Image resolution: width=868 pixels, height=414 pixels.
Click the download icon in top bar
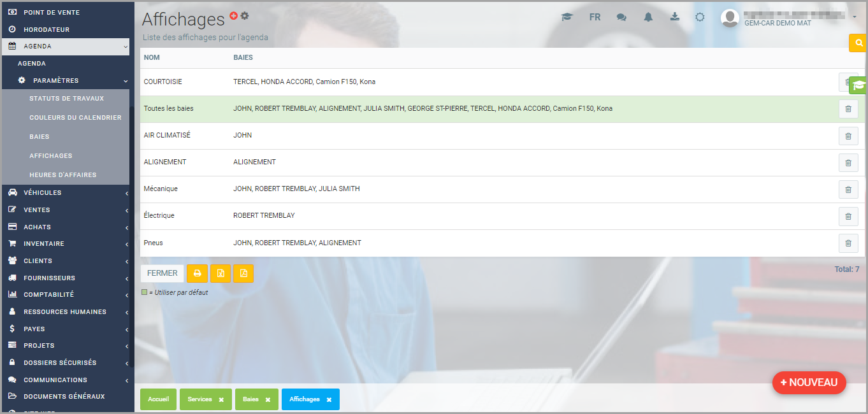(x=674, y=17)
